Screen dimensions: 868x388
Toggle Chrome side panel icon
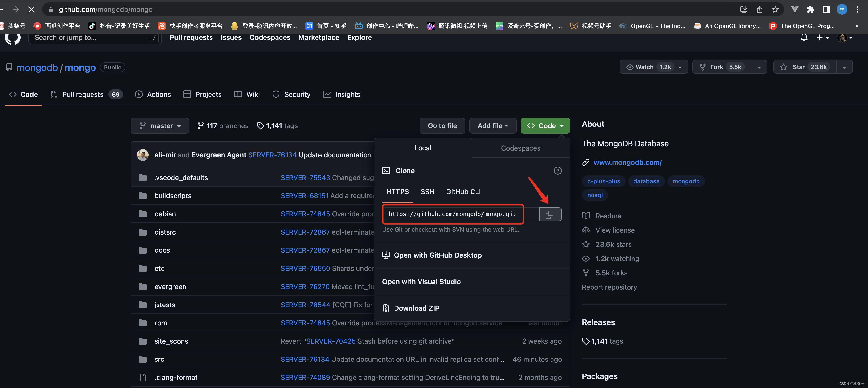coord(826,9)
